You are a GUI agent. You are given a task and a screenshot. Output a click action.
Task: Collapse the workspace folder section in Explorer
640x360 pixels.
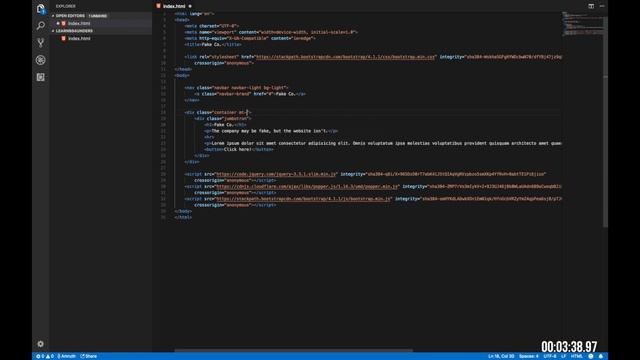click(73, 31)
